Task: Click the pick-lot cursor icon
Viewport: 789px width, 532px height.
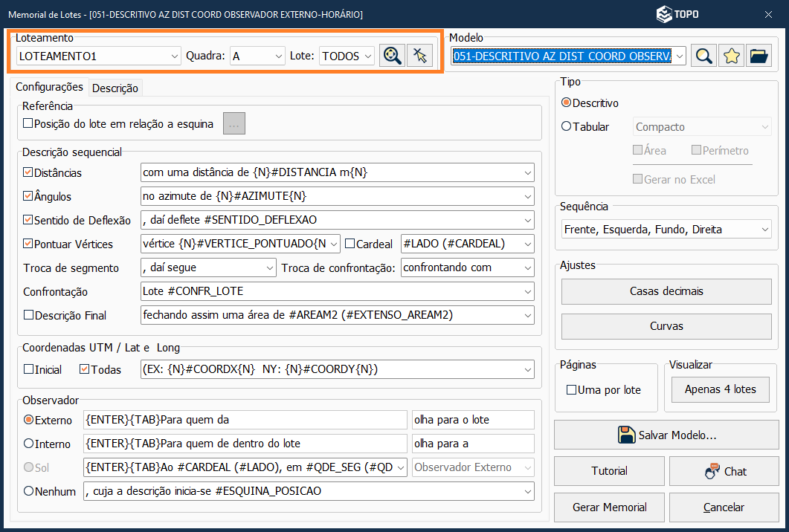Action: 420,56
